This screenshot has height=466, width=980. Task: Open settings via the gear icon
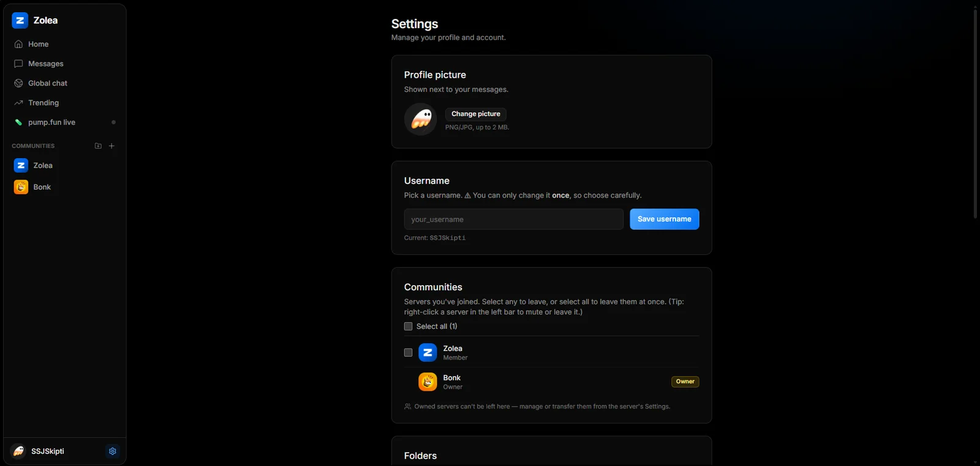click(113, 451)
